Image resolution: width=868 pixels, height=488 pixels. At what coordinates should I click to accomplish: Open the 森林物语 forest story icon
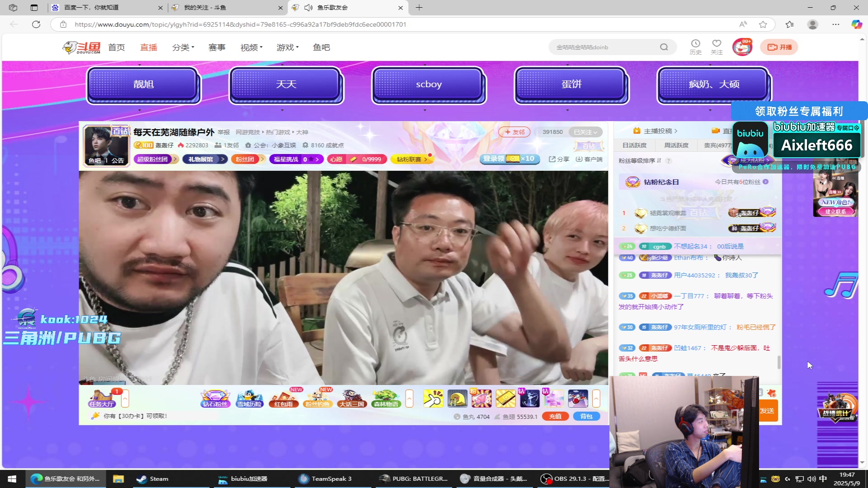(386, 399)
